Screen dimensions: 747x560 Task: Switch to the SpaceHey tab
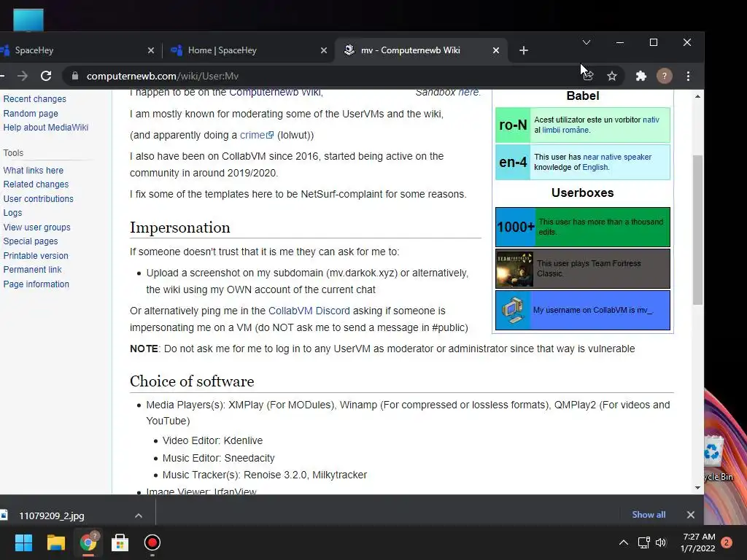76,50
